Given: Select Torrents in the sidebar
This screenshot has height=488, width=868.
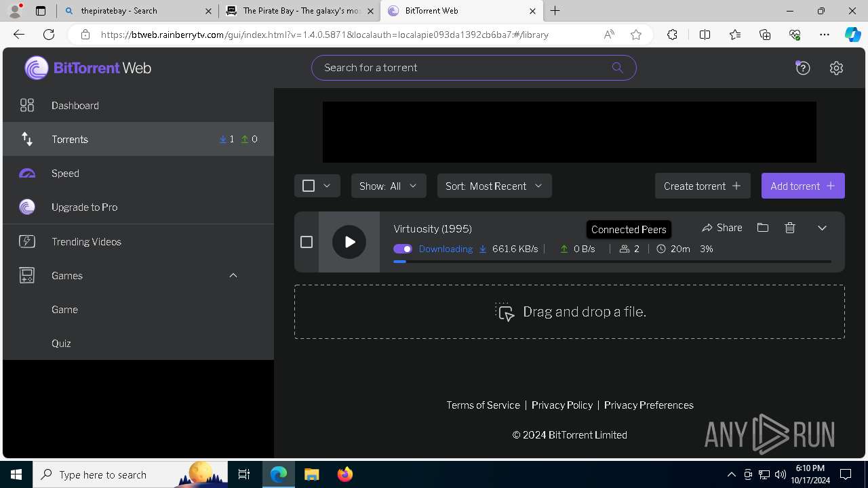Looking at the screenshot, I should tap(138, 139).
